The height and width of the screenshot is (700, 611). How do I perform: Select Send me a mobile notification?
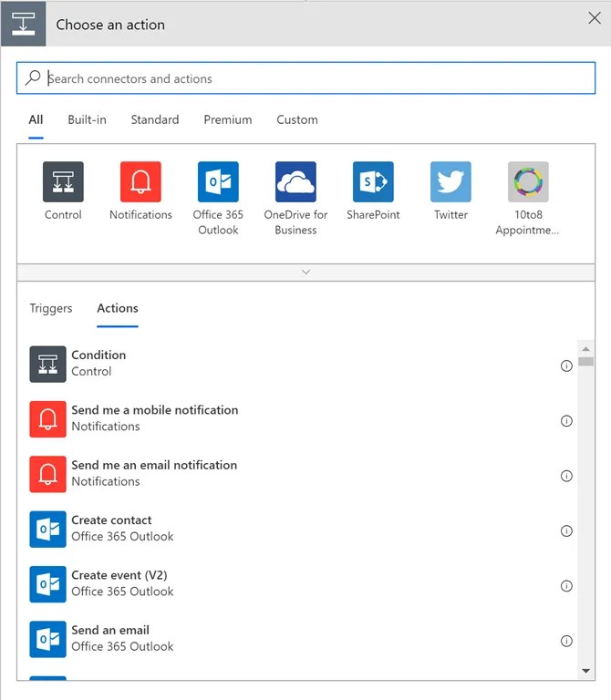point(154,410)
